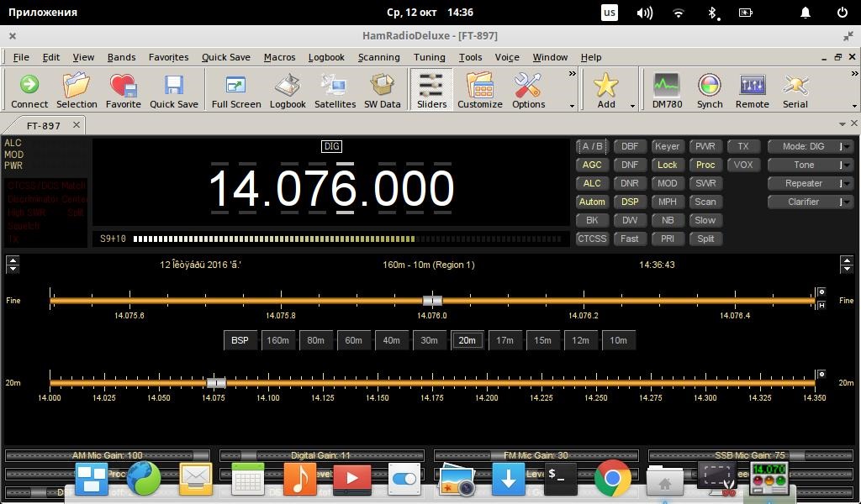Open the Repeater dropdown
Image resolution: width=861 pixels, height=504 pixels.
[811, 183]
